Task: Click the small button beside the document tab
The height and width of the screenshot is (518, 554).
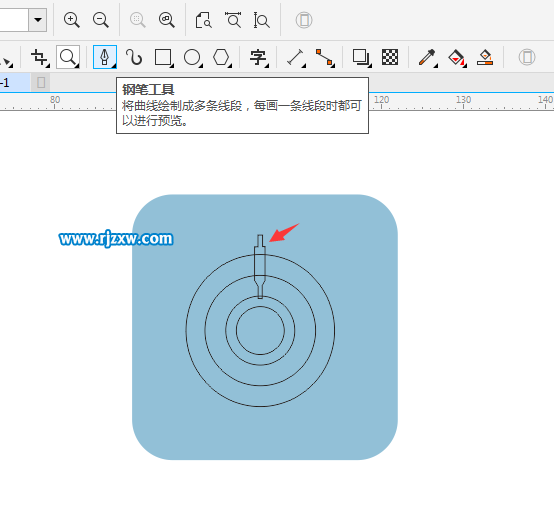Action: click(41, 83)
